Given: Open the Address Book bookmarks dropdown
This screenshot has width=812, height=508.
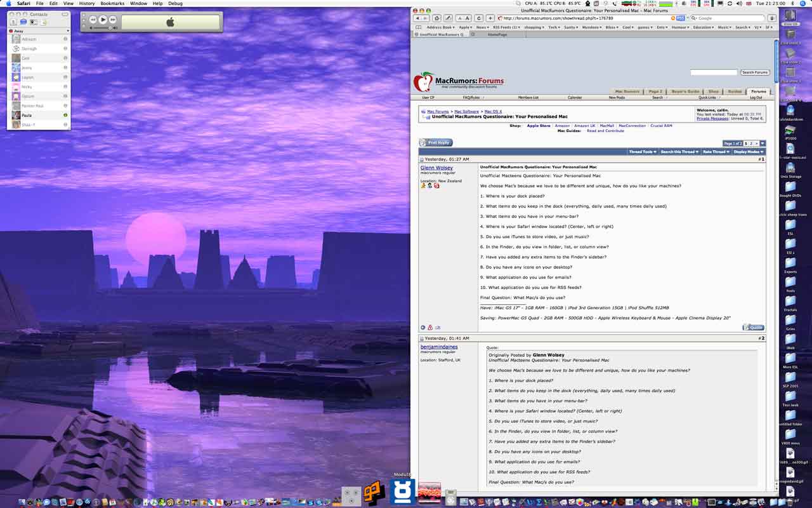Looking at the screenshot, I should point(441,27).
